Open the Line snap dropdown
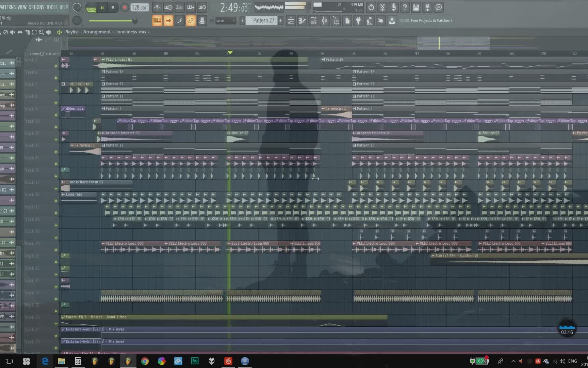This screenshot has height=368, width=588. tap(226, 21)
